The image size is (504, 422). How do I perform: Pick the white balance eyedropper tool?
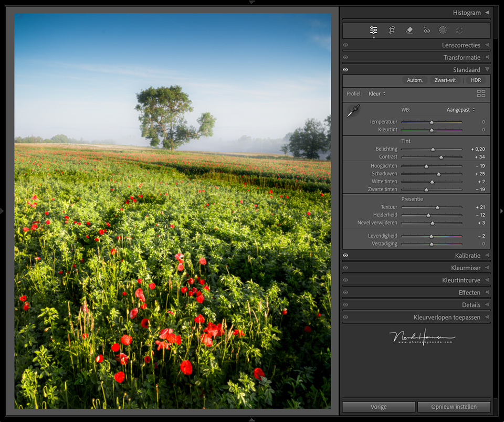(353, 111)
